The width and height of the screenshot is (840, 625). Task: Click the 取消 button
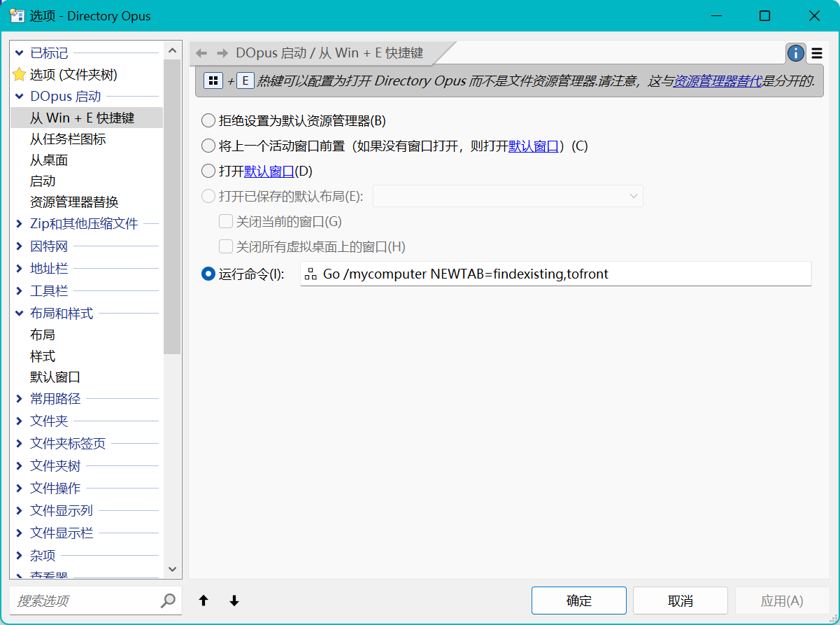click(x=681, y=601)
